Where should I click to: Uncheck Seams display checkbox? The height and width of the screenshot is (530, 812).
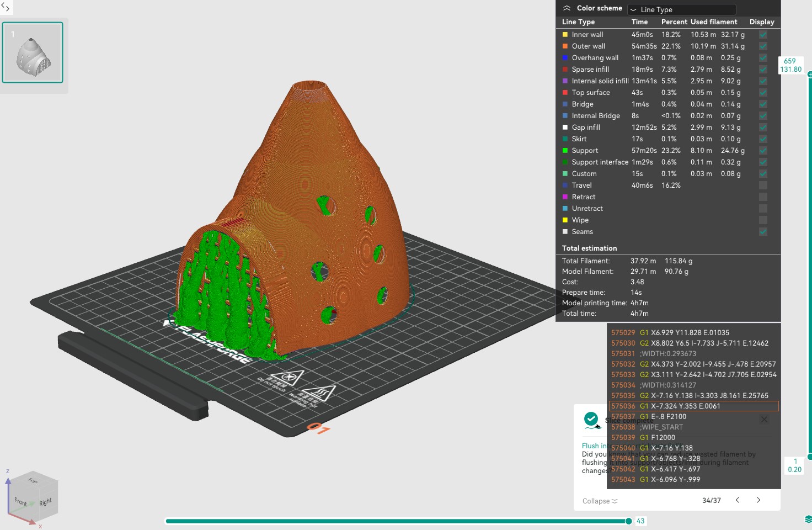763,231
